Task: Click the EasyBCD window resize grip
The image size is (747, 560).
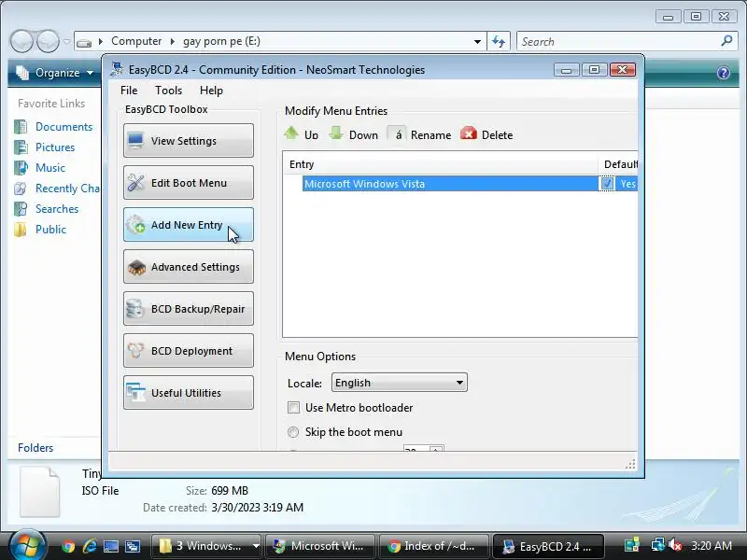Action: 630,464
